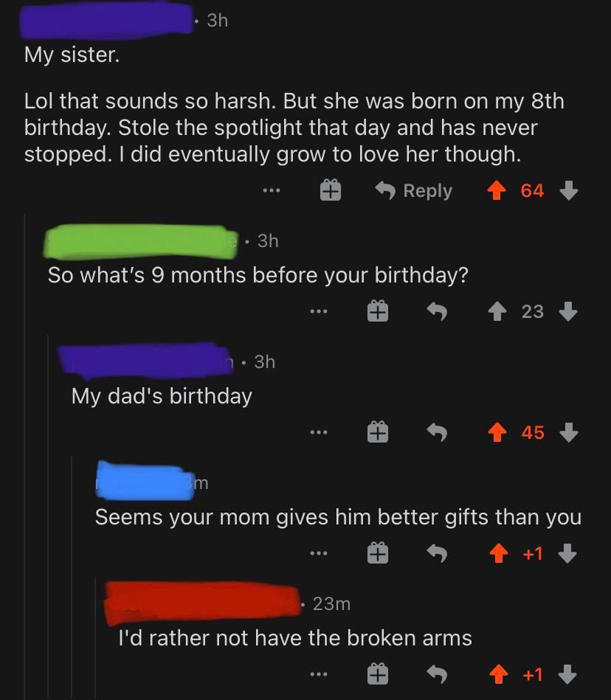The width and height of the screenshot is (611, 700).
Task: Reply to 'My dad's birthday' comment
Action: tap(438, 433)
